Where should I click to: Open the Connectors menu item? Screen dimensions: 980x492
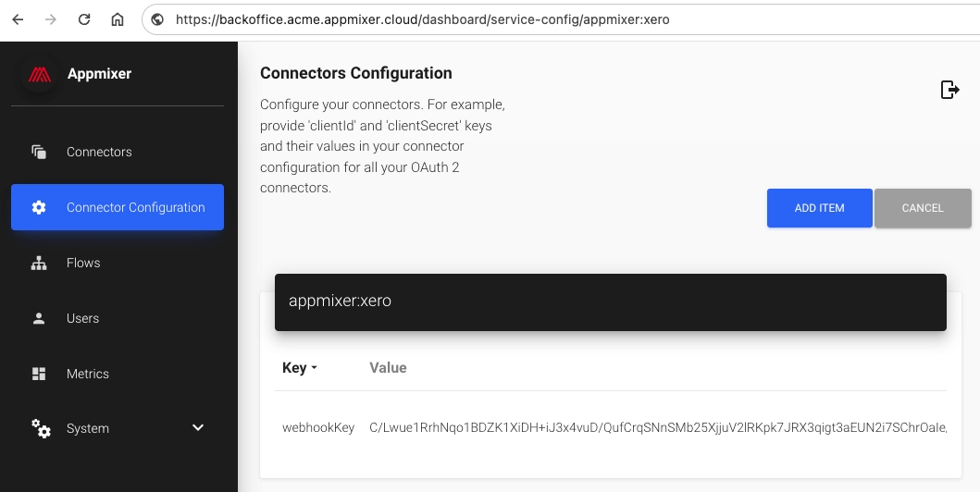tap(99, 152)
